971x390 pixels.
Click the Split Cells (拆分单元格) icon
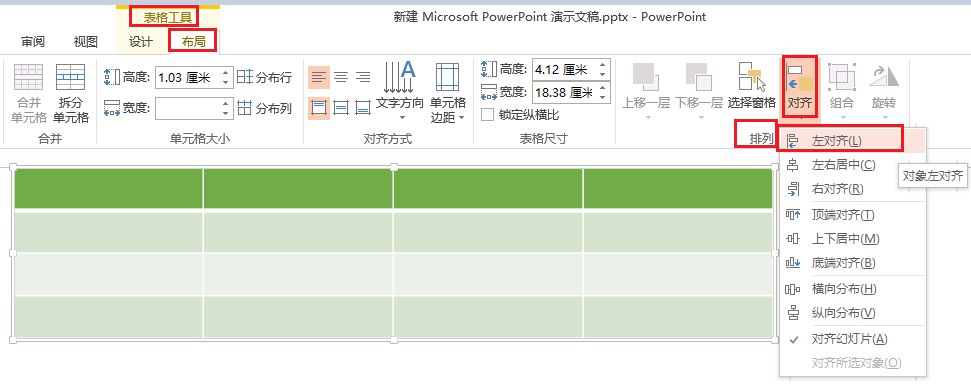pyautogui.click(x=71, y=77)
